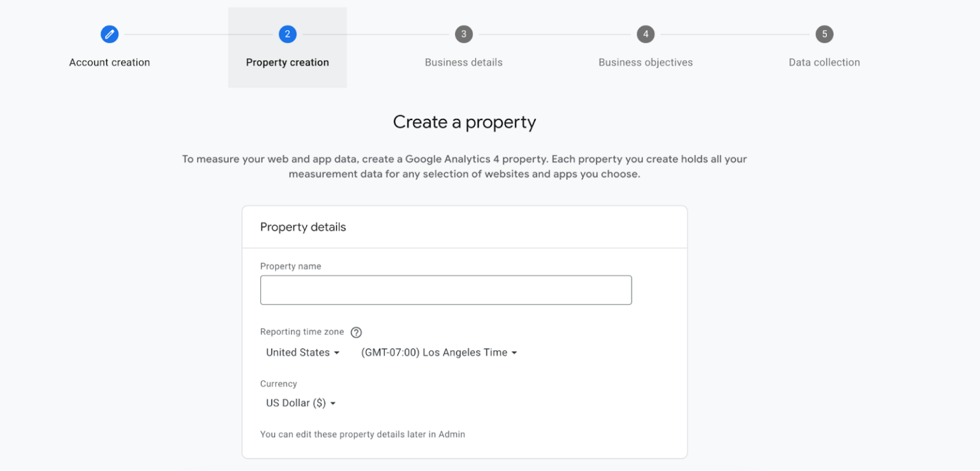Switch to the Business details step
The height and width of the screenshot is (471, 980).
pyautogui.click(x=464, y=62)
